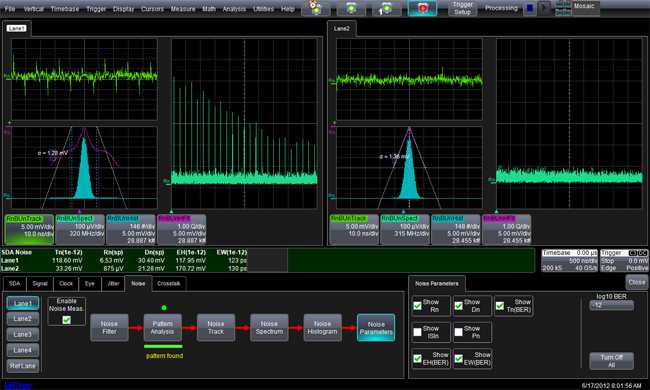
Task: Select the Lane2 display grid tab
Action: coord(341,29)
